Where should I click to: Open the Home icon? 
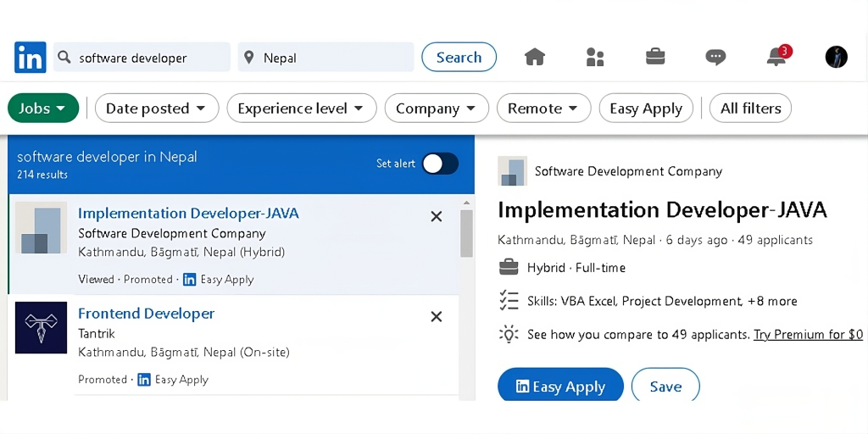[535, 57]
